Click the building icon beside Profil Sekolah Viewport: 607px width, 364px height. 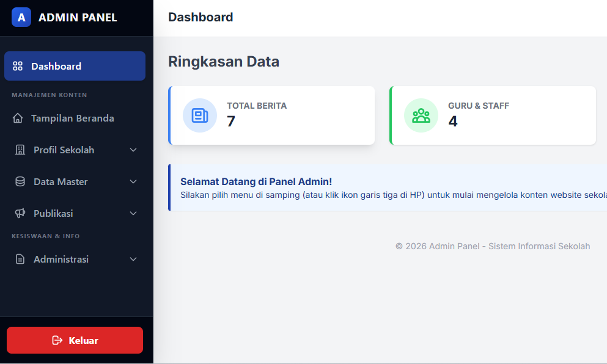tap(20, 150)
